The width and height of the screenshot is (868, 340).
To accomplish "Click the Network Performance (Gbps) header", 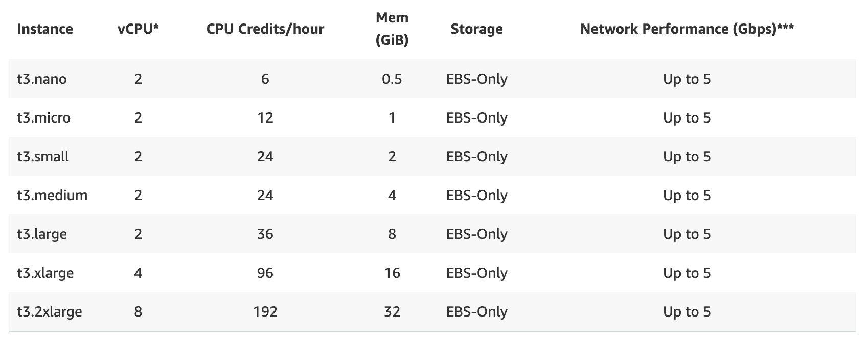I will coord(687,29).
